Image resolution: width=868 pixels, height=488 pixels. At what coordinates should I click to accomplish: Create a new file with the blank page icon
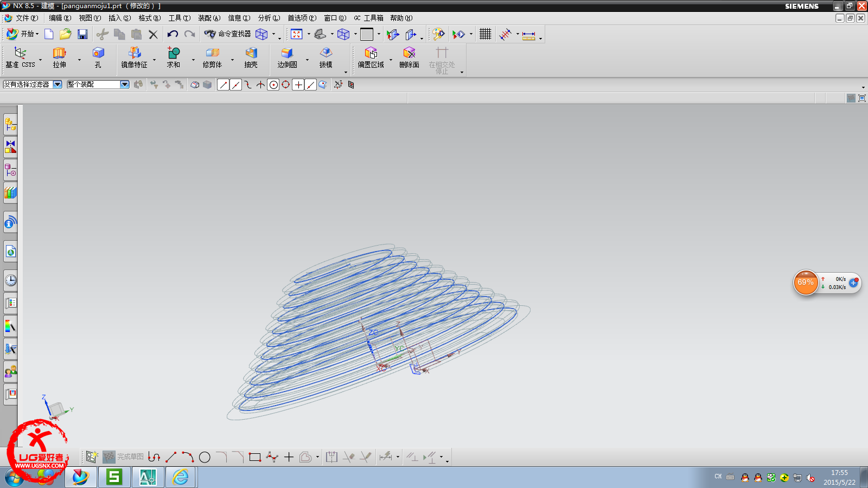(x=49, y=34)
